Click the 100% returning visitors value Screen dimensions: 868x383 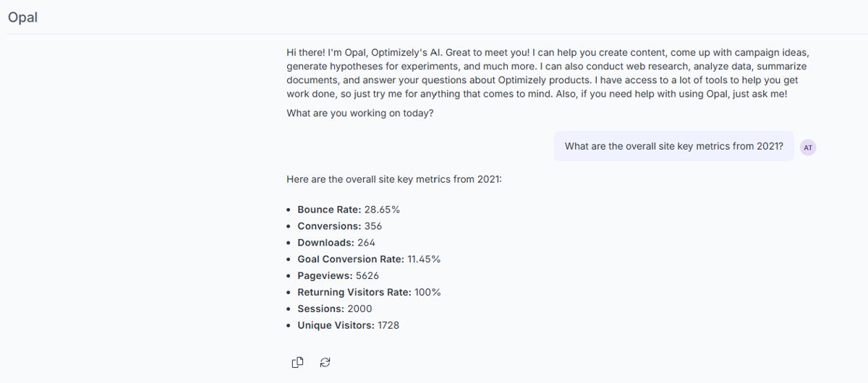coord(427,292)
